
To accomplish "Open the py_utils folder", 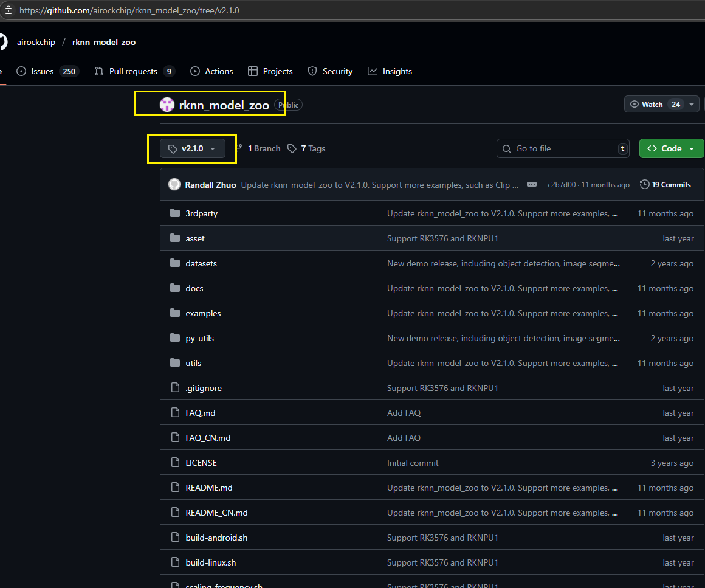I will point(199,338).
